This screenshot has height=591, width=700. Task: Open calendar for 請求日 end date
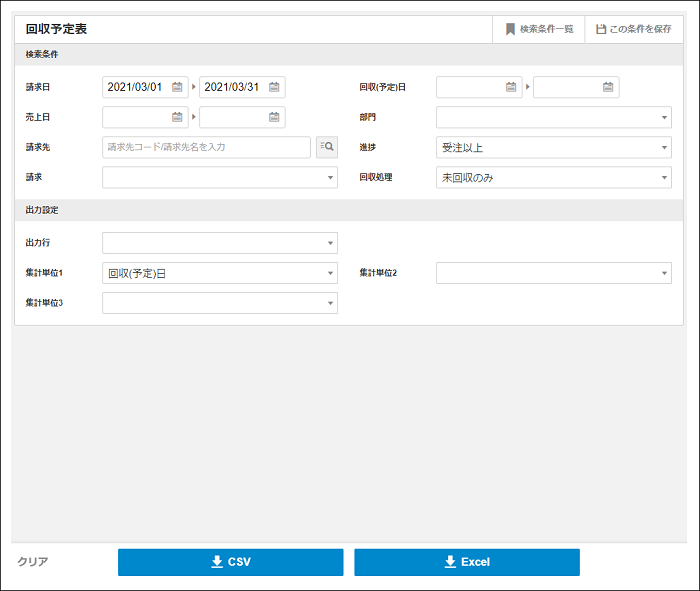(x=274, y=87)
